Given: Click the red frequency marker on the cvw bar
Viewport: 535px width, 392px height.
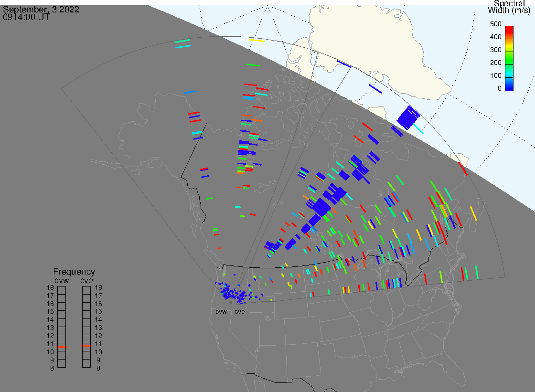Looking at the screenshot, I should [x=62, y=347].
